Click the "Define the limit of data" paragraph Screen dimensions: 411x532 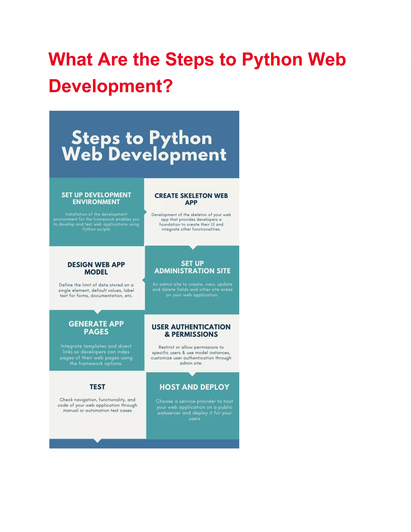tap(96, 290)
